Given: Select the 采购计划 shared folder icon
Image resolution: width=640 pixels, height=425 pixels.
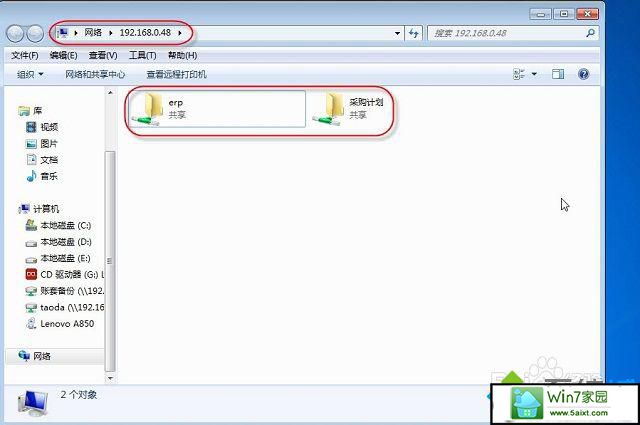Looking at the screenshot, I should point(329,109).
